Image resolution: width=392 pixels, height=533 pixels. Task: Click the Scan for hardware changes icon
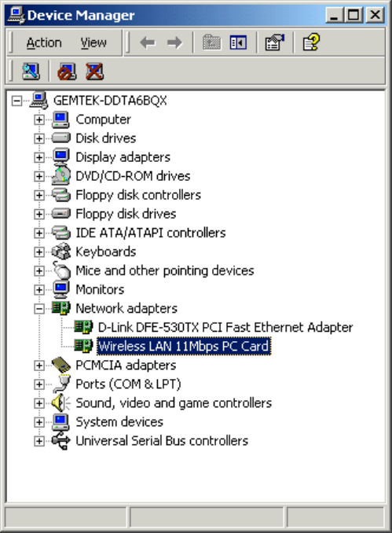coord(31,72)
